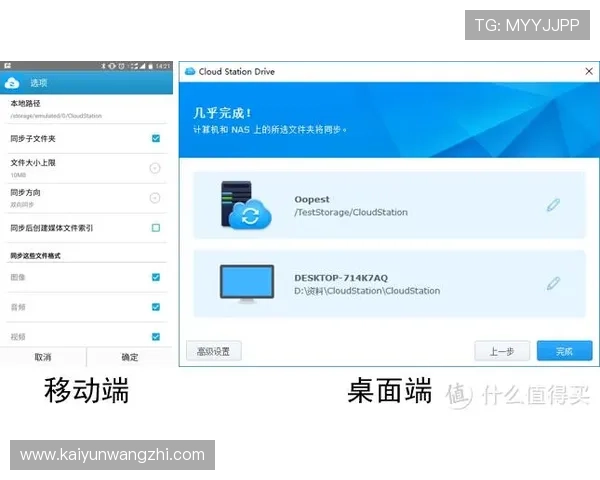Click the desktop monitor icon

(247, 284)
